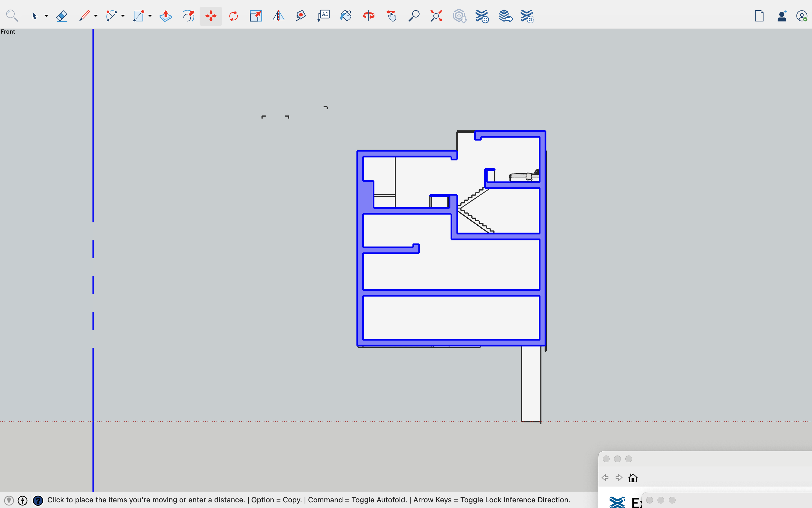Go back in Extension Warehouse window
This screenshot has height=508, width=812.
point(605,478)
